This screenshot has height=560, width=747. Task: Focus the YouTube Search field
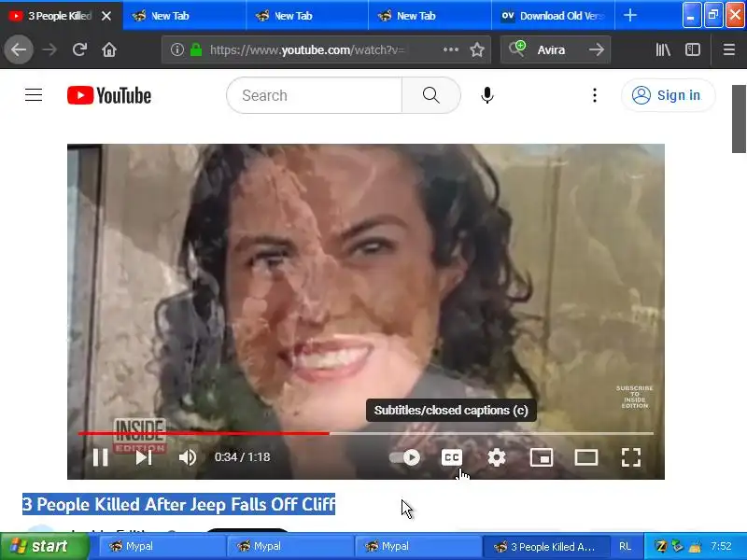tap(315, 95)
